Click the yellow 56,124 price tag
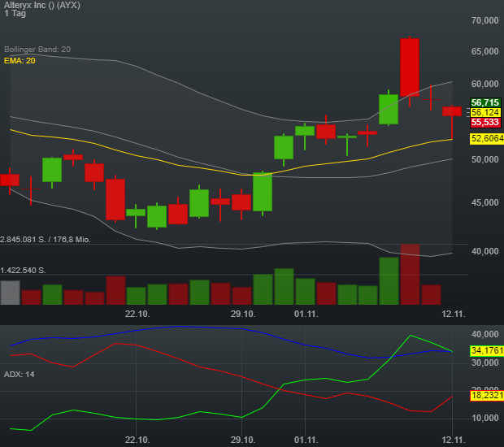This screenshot has width=504, height=447. tap(485, 112)
